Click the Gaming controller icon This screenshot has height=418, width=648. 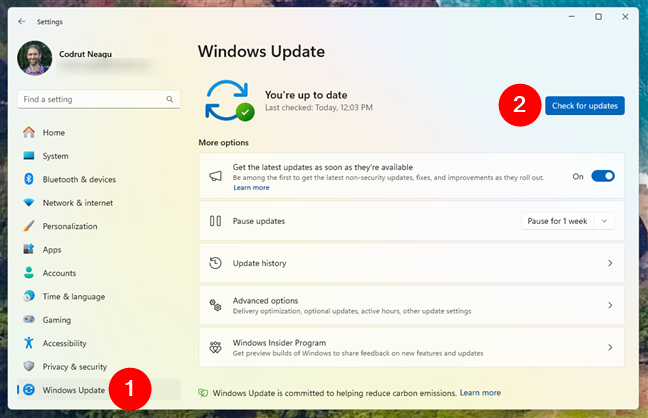coord(29,319)
